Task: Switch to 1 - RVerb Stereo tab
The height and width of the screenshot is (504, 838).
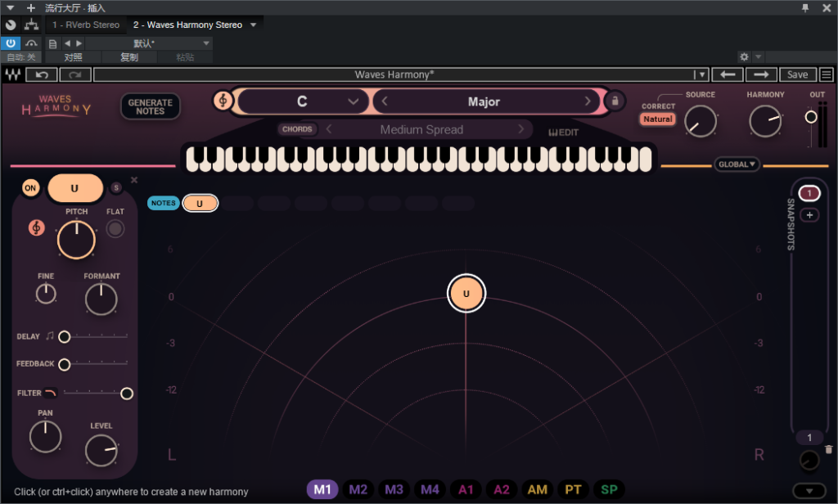Action: (x=86, y=25)
